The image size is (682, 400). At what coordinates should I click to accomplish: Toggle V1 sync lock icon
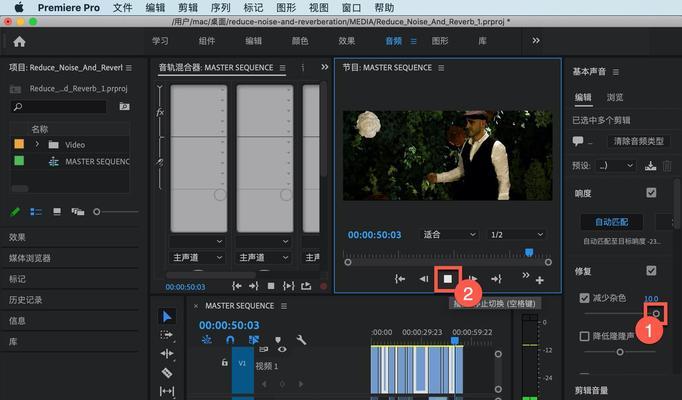pyautogui.click(x=264, y=349)
